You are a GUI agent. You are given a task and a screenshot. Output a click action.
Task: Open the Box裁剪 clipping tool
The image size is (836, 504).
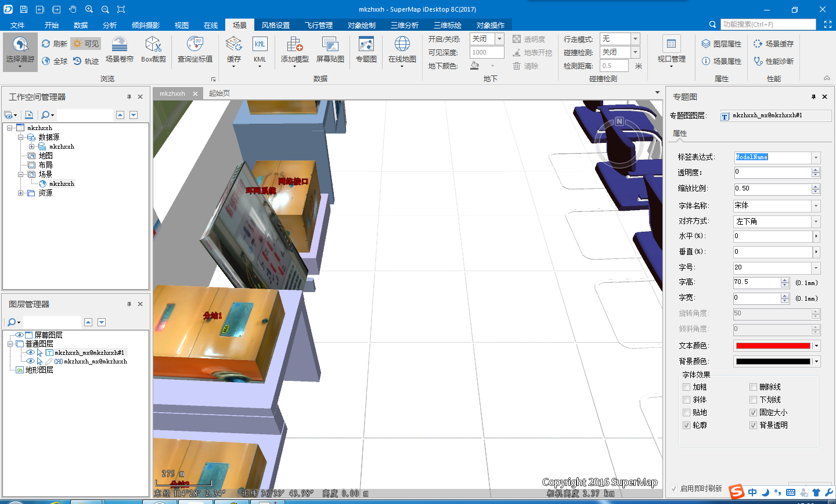[153, 50]
